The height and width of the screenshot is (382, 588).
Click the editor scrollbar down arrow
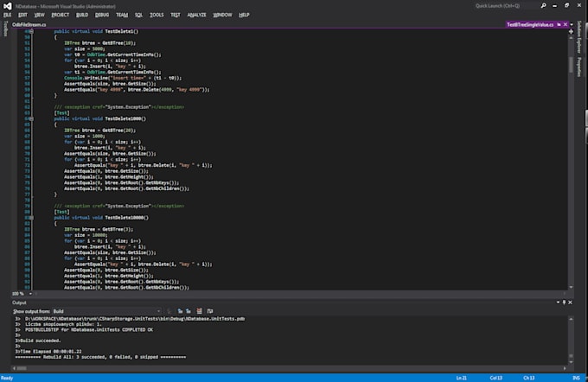pyautogui.click(x=571, y=287)
